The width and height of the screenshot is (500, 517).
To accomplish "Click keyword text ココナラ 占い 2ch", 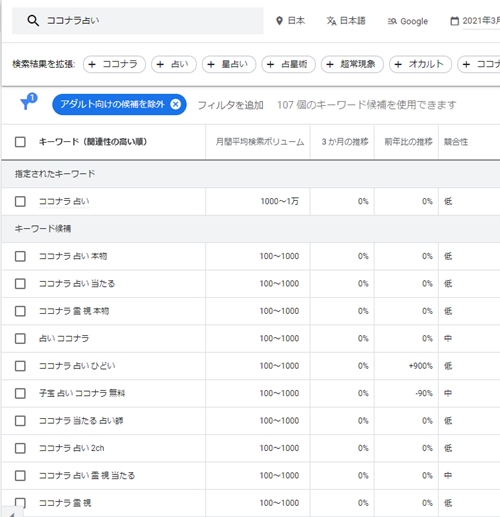I will tap(72, 448).
